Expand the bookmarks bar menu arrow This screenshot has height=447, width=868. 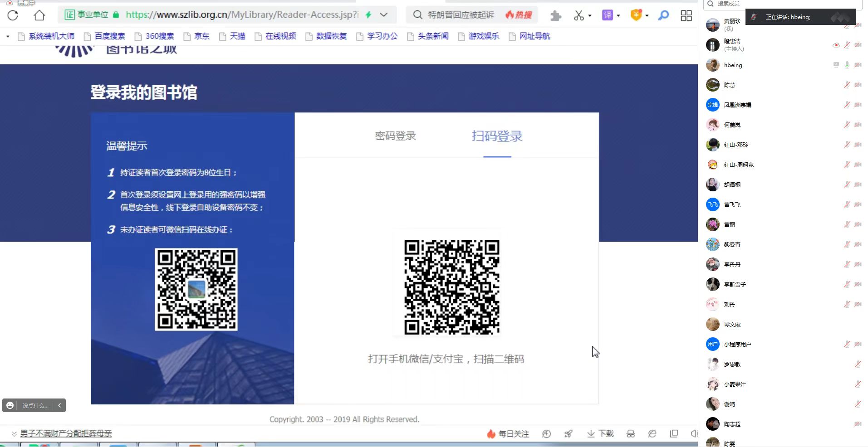point(8,36)
